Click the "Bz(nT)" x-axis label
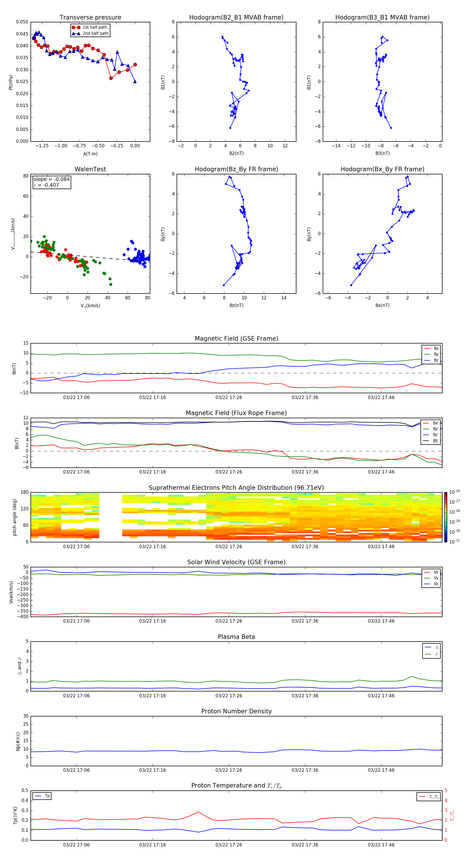 (x=236, y=305)
